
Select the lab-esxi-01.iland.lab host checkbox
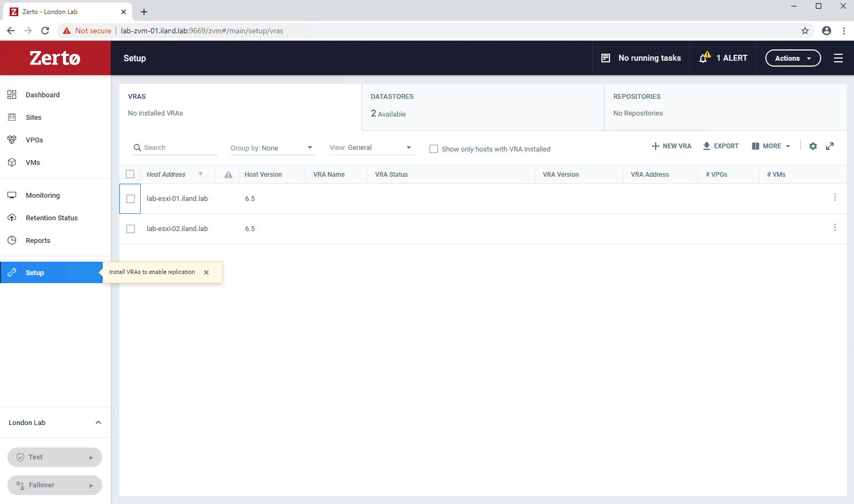(131, 199)
